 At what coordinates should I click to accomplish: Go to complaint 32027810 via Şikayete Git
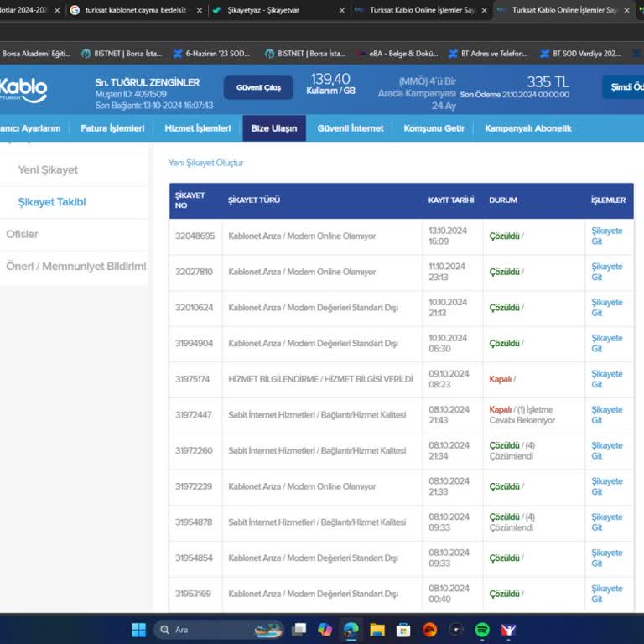[x=606, y=272]
